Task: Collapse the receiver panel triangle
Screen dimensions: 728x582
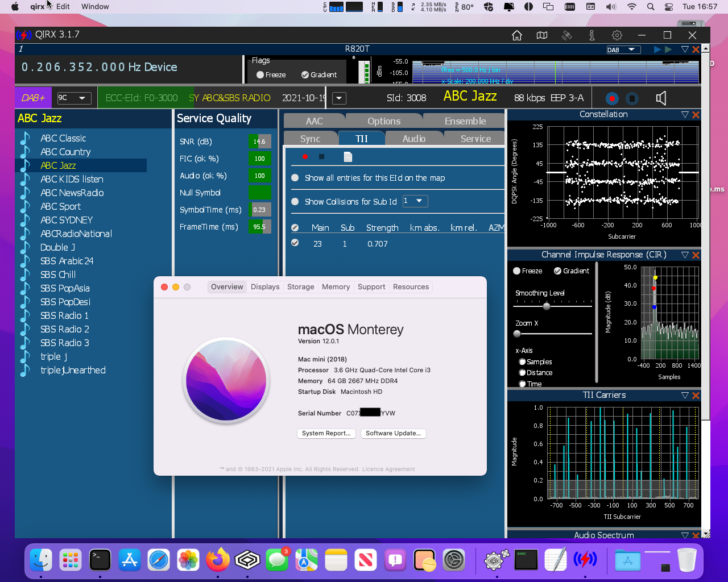Action: (685, 49)
